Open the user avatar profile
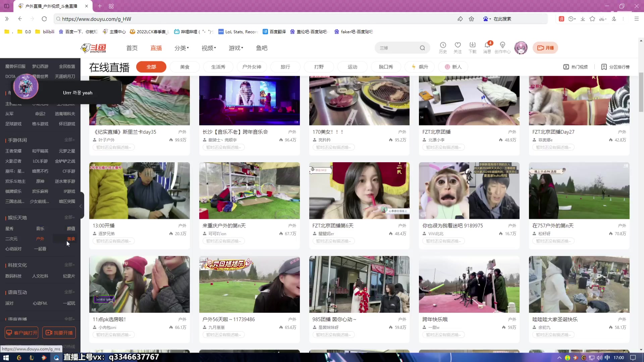Viewport: 644px width, 362px height. 521,48
